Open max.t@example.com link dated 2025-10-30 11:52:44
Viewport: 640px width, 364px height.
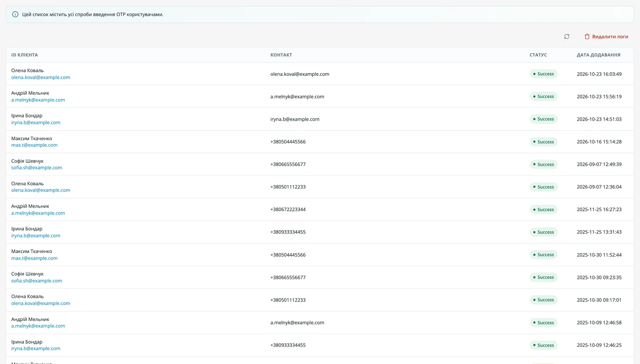(34, 258)
